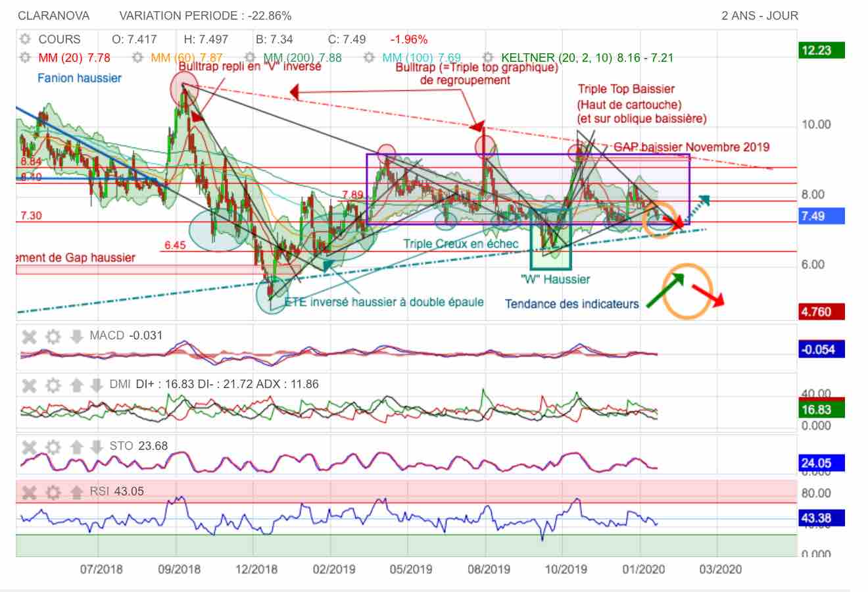Viewport: 868px width, 592px height.
Task: Open settings gear for MM (200)
Action: pos(251,58)
